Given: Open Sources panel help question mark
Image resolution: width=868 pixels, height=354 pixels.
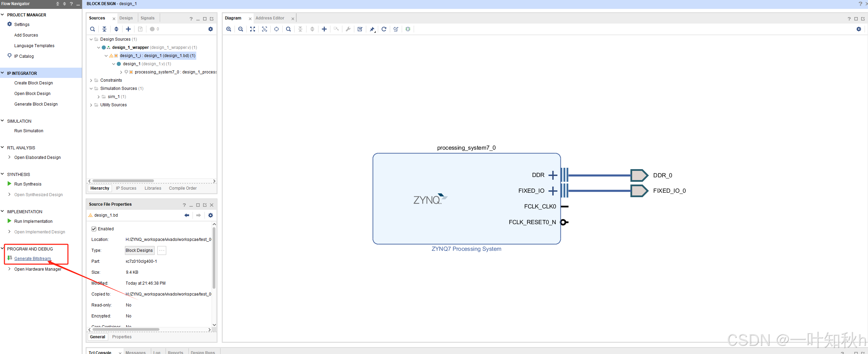Looking at the screenshot, I should tap(191, 19).
